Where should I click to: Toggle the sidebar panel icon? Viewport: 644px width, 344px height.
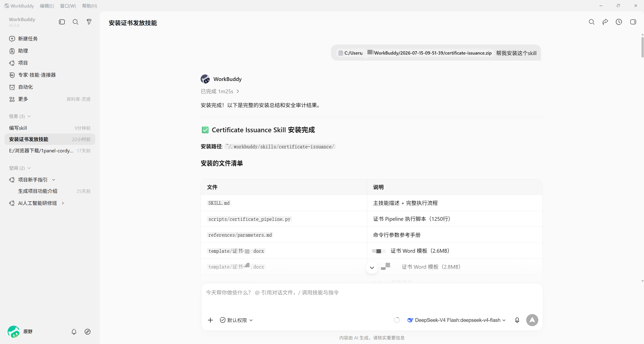coord(62,22)
